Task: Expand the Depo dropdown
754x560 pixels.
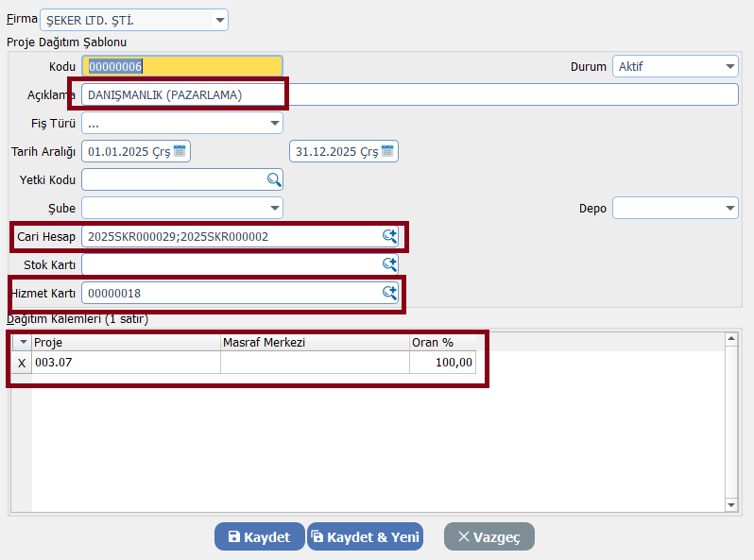Action: pos(729,208)
